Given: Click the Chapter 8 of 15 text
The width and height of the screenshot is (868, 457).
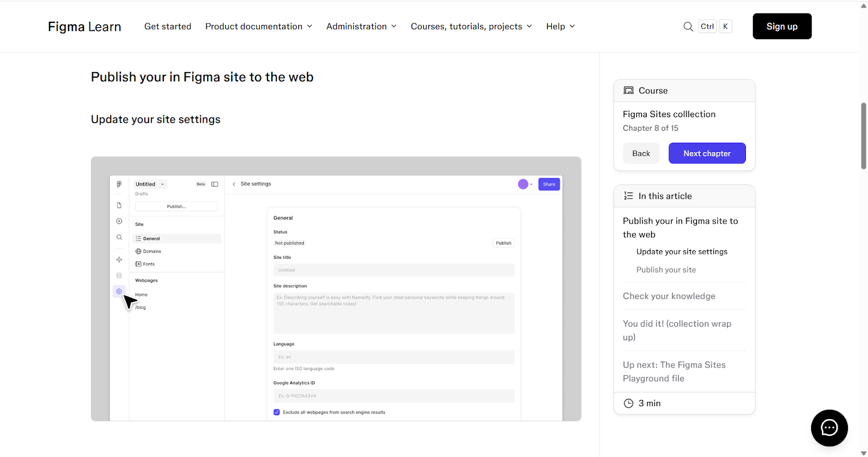Looking at the screenshot, I should [x=650, y=128].
